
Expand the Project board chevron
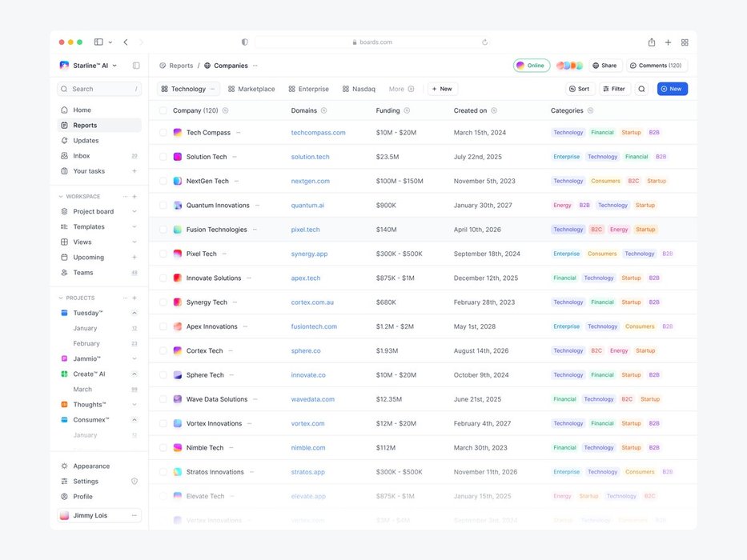click(x=134, y=212)
